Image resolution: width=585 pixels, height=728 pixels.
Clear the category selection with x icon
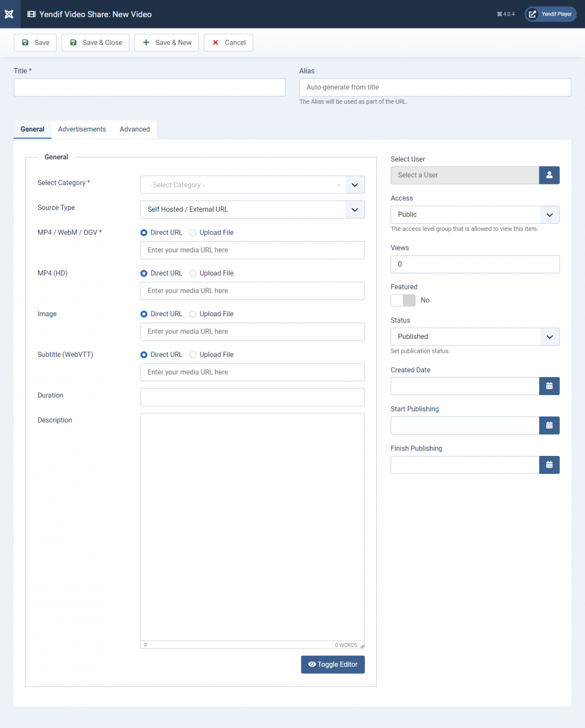pyautogui.click(x=339, y=185)
